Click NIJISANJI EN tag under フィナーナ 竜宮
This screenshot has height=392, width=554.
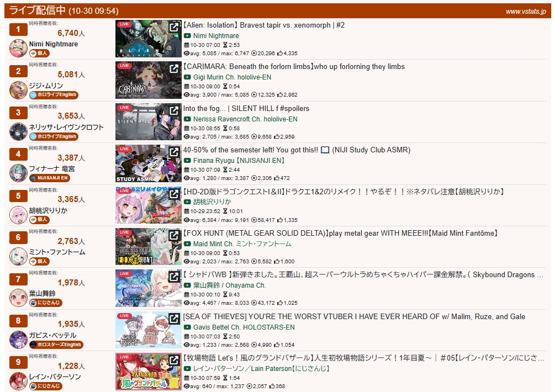click(x=49, y=178)
